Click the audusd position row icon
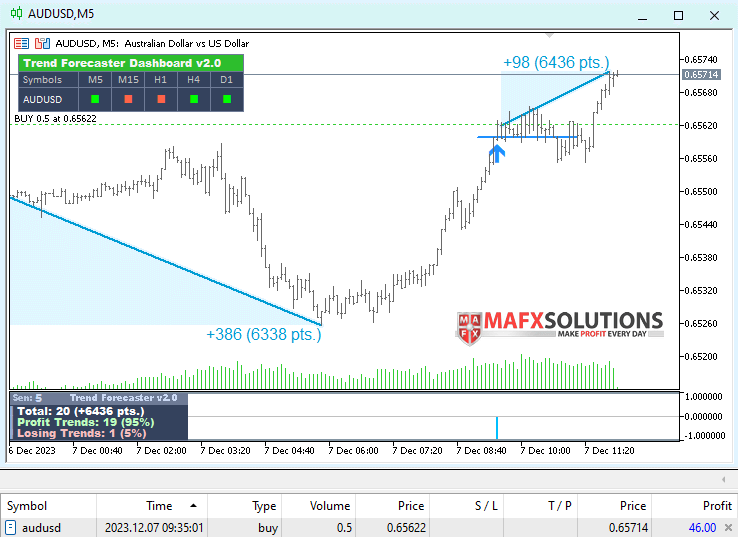Image resolution: width=738 pixels, height=537 pixels. pyautogui.click(x=10, y=528)
